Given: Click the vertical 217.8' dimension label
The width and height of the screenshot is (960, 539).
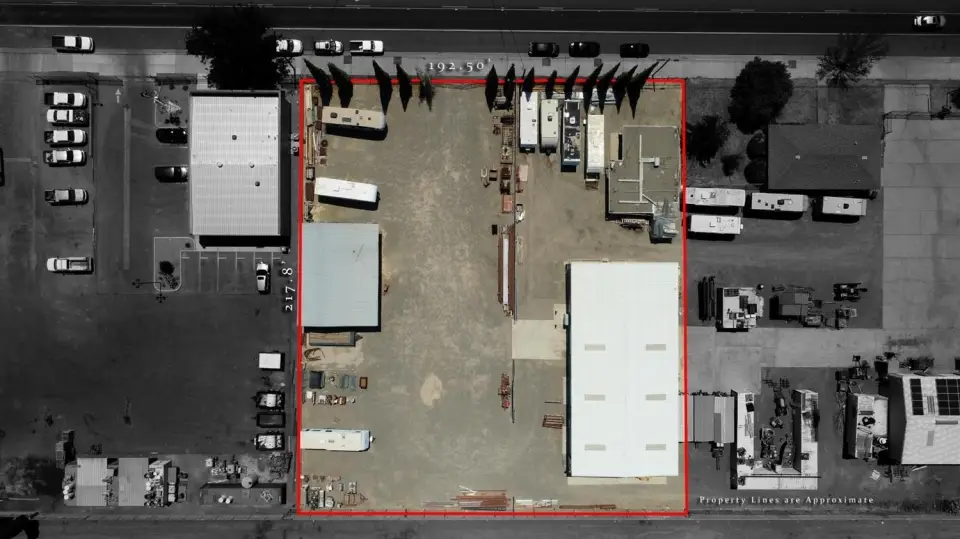Looking at the screenshot, I should [288, 288].
